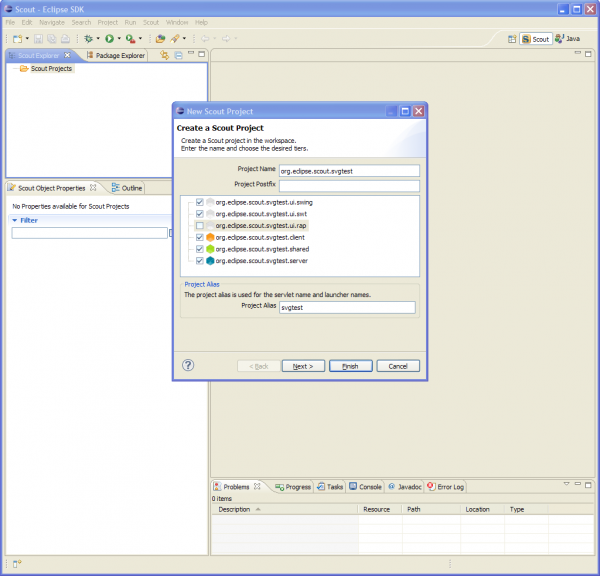Click the green Run icon
600x576 pixels.
tap(109, 39)
